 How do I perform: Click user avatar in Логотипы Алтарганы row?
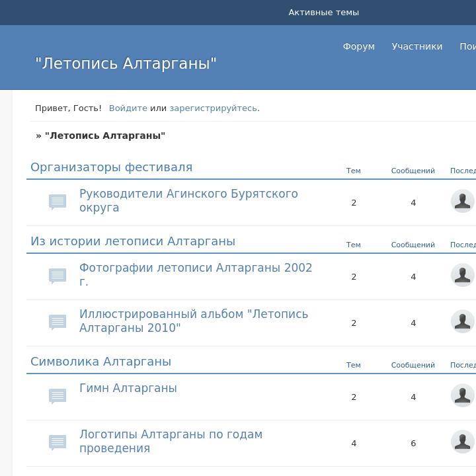click(x=463, y=442)
